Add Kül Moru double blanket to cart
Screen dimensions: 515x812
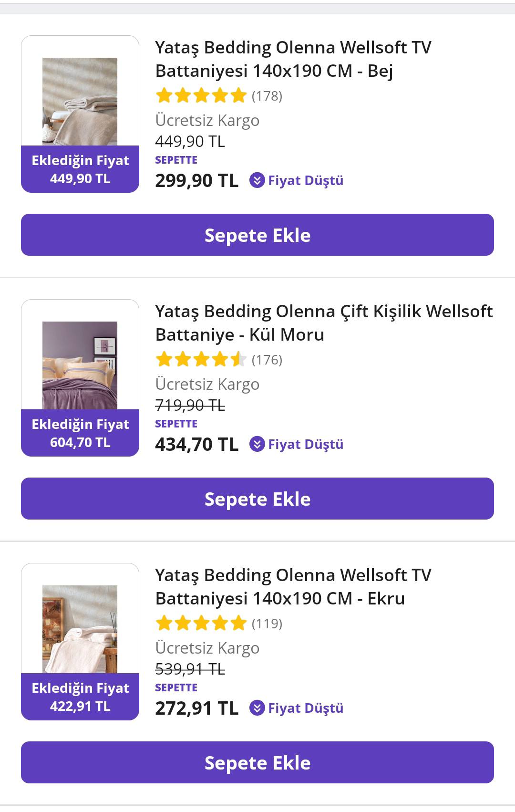(x=257, y=499)
